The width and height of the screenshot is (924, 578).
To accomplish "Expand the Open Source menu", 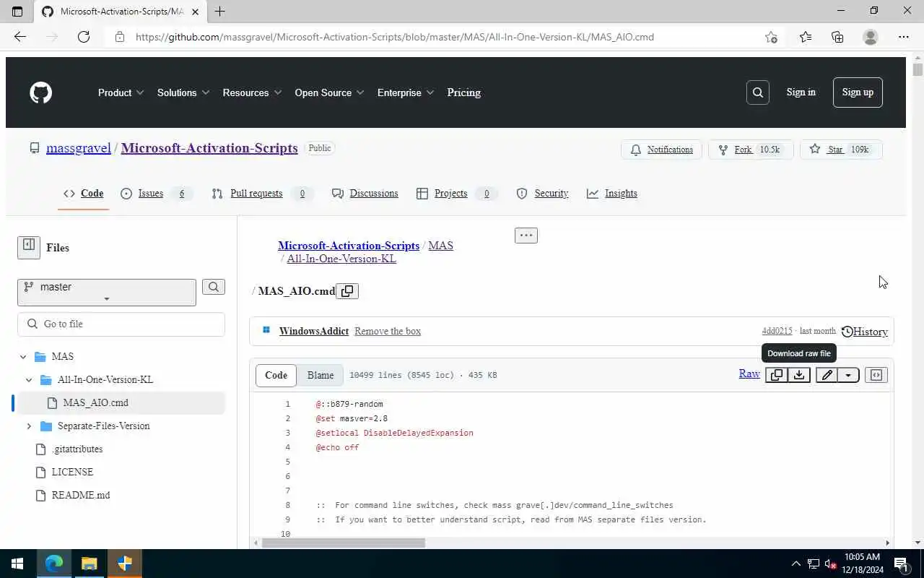I will click(329, 92).
